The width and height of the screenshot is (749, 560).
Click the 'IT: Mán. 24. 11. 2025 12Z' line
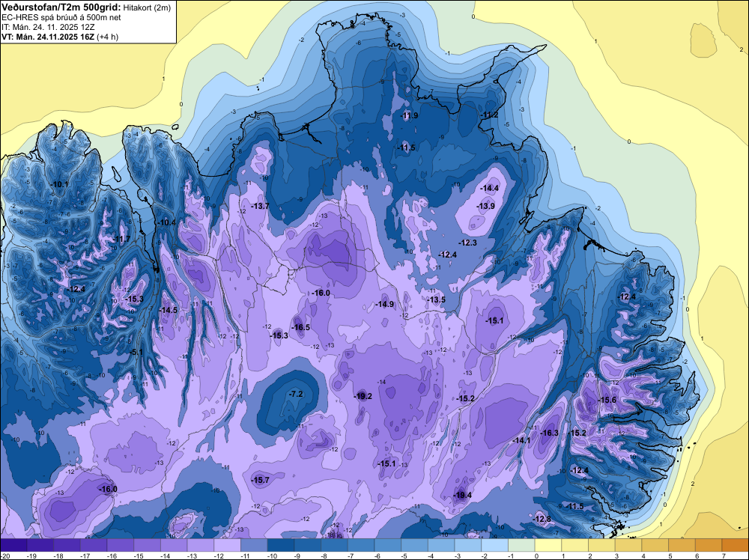pos(49,27)
